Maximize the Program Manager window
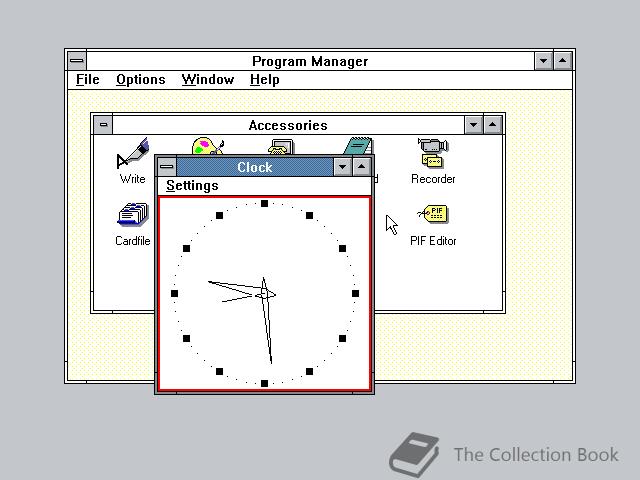The width and height of the screenshot is (640, 480). [562, 61]
